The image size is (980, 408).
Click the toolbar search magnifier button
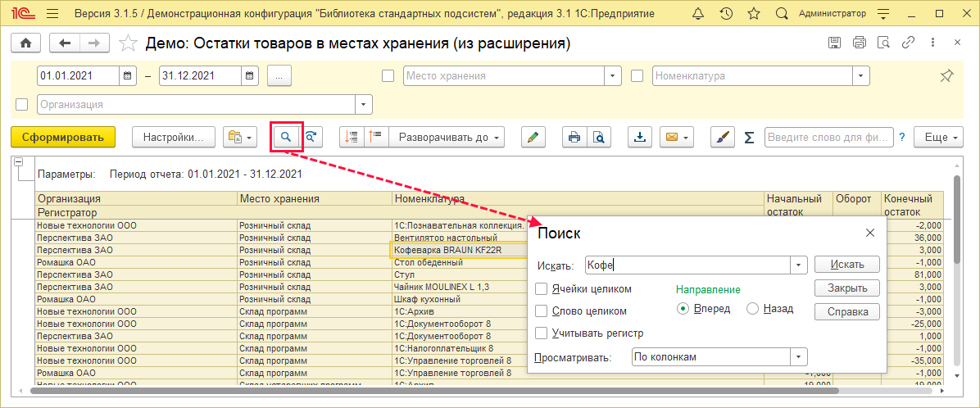point(286,137)
